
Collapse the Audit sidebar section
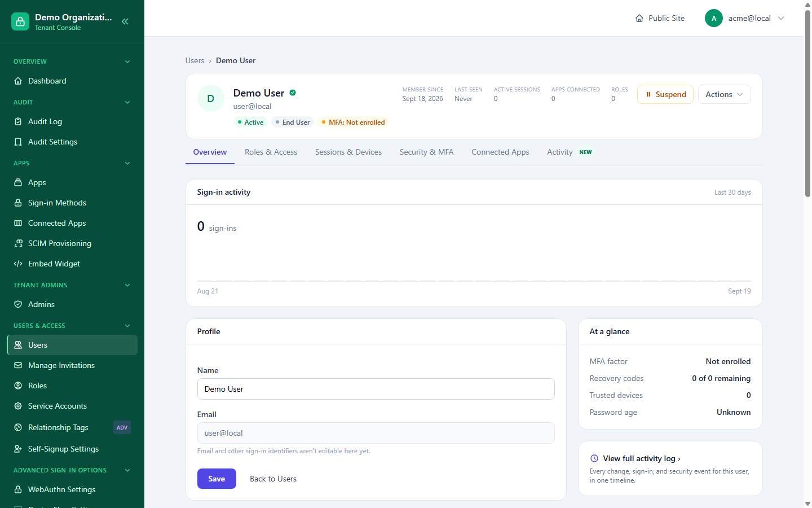click(x=127, y=102)
